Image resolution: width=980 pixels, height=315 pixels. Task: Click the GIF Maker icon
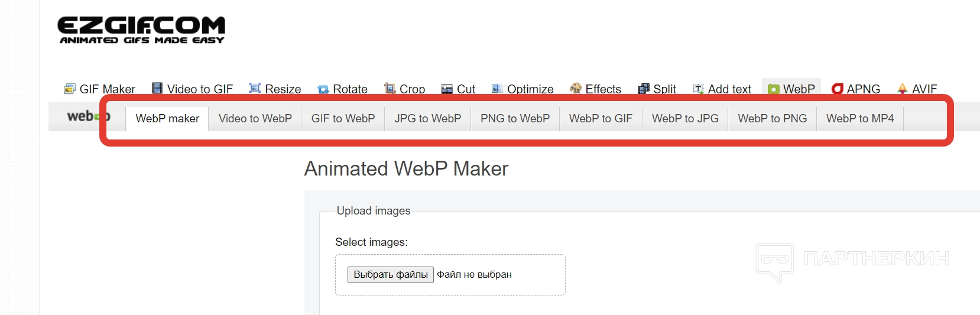pyautogui.click(x=70, y=89)
